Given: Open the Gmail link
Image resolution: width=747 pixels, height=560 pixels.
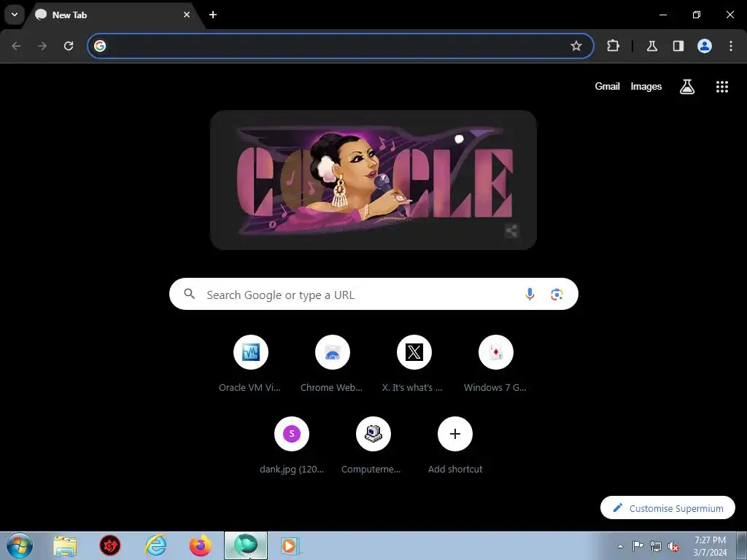Looking at the screenshot, I should [x=607, y=86].
